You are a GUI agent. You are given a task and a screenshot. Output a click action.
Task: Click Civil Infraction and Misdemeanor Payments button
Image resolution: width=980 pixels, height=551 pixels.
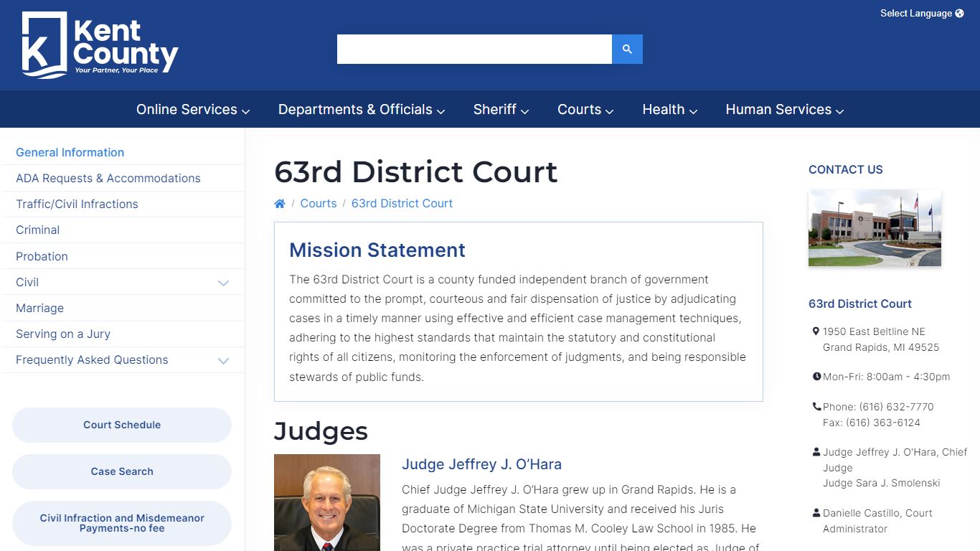coord(122,523)
